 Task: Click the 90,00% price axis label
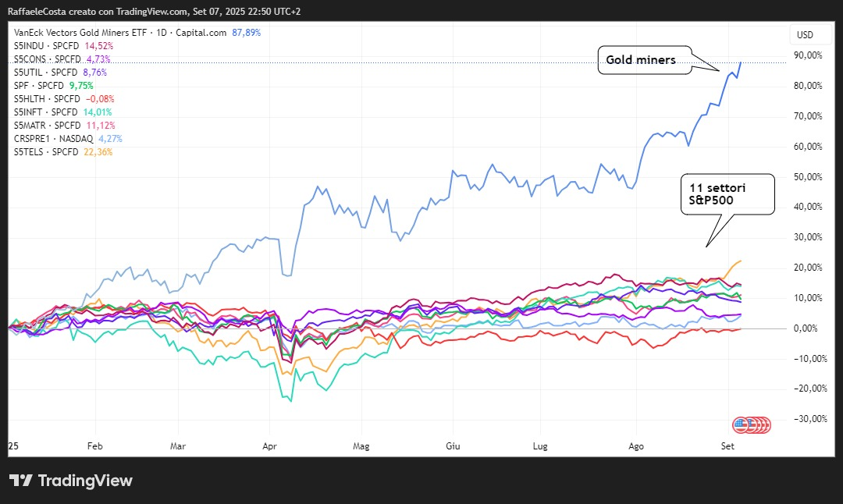tap(808, 55)
